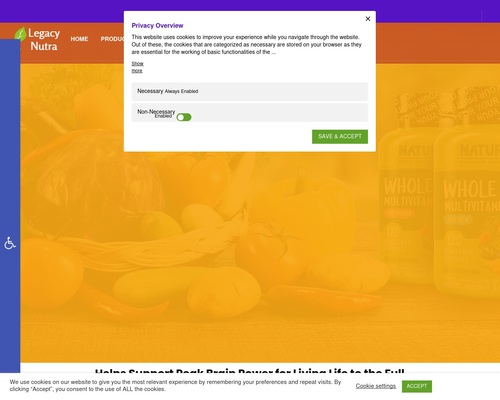Expand the Necessary cookies section
500x400 pixels.
pos(250,91)
